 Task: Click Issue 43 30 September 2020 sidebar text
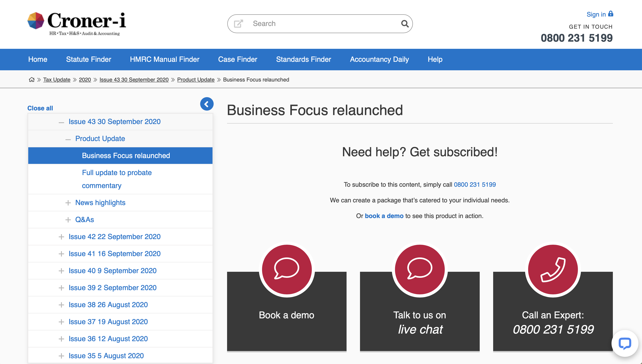click(x=115, y=122)
